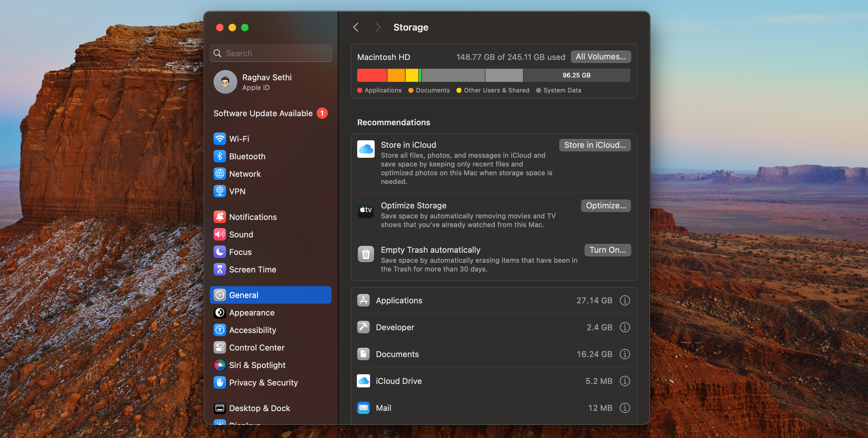Enable Empty Trash automatically with Turn On

pos(608,250)
